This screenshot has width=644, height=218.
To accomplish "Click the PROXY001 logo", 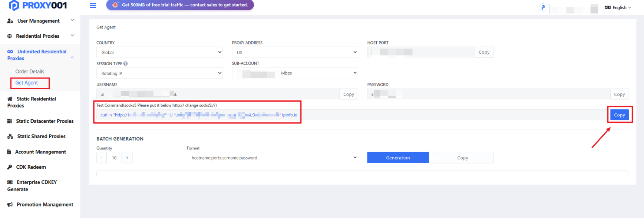I will pos(38,6).
